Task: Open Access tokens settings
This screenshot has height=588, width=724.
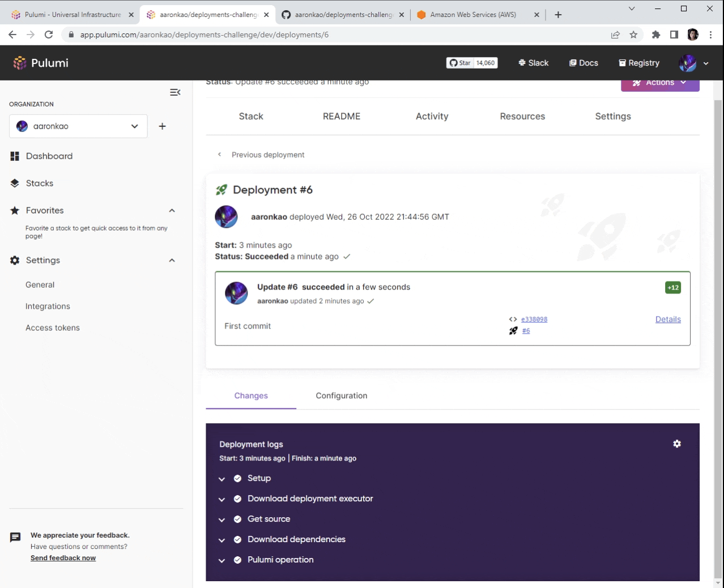Action: 53,328
